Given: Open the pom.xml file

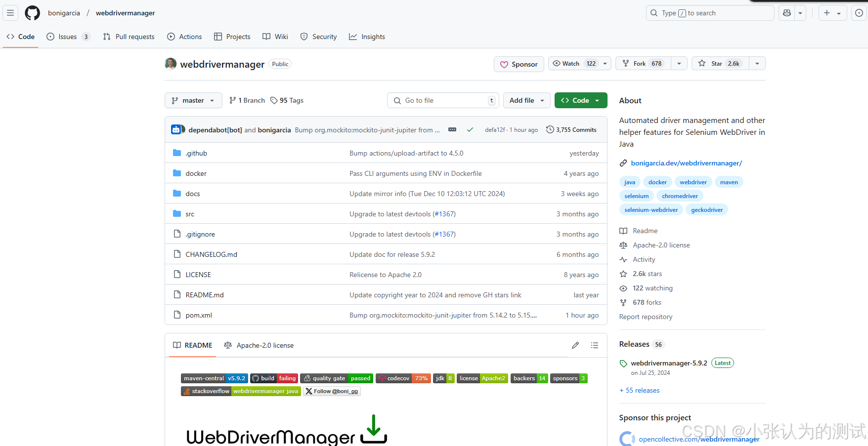Looking at the screenshot, I should click(199, 315).
